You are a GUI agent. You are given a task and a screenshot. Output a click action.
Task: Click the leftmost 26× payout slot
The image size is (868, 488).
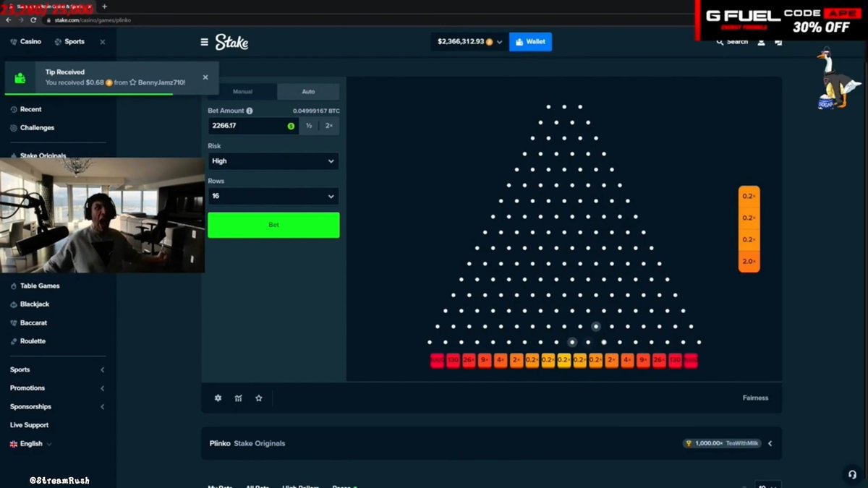coord(469,359)
